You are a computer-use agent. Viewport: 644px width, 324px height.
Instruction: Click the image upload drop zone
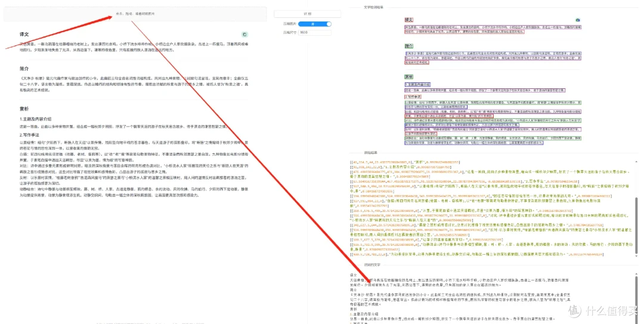135,14
